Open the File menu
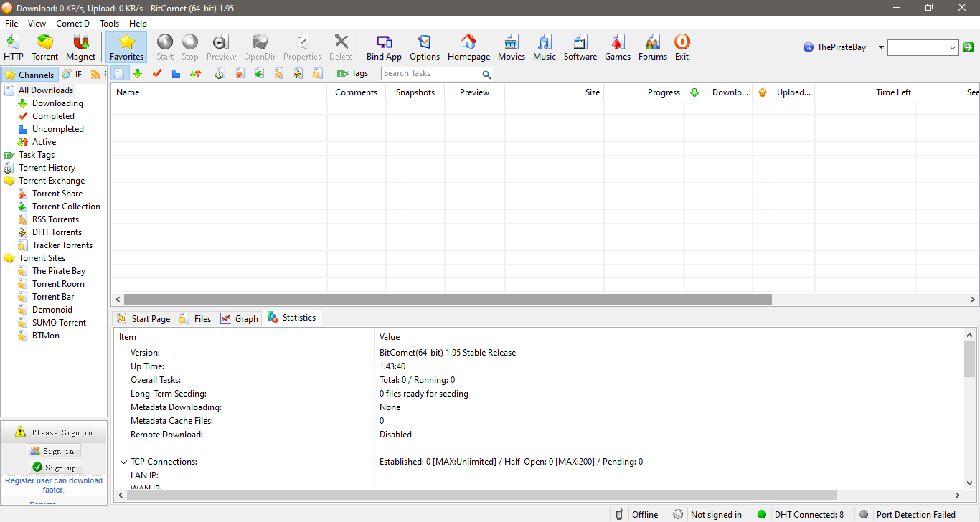Screen dimensions: 980x522 11,23
